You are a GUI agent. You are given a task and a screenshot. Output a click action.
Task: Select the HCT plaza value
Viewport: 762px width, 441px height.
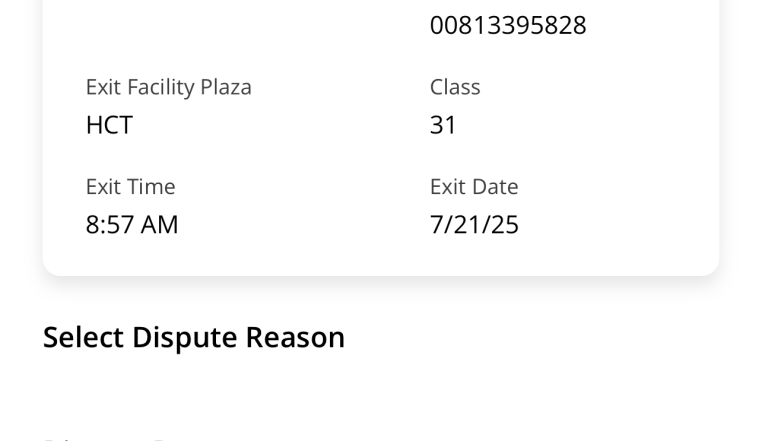coord(109,125)
